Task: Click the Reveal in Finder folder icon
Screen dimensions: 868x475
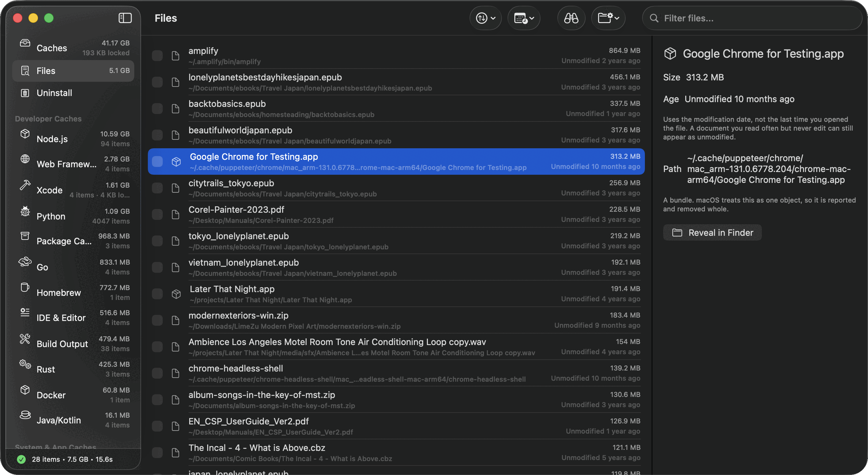Action: click(x=677, y=233)
